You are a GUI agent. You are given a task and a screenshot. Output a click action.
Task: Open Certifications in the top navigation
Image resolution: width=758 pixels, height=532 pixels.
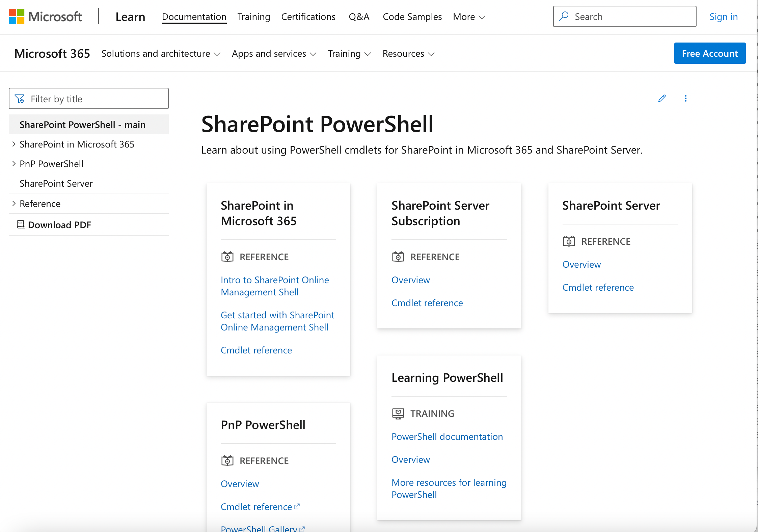(x=308, y=17)
